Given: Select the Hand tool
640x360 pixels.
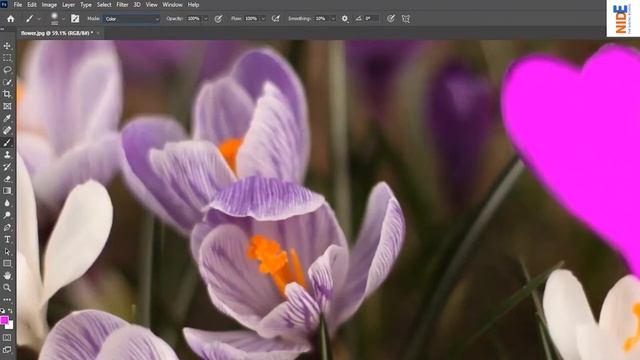Looking at the screenshot, I should [7, 276].
